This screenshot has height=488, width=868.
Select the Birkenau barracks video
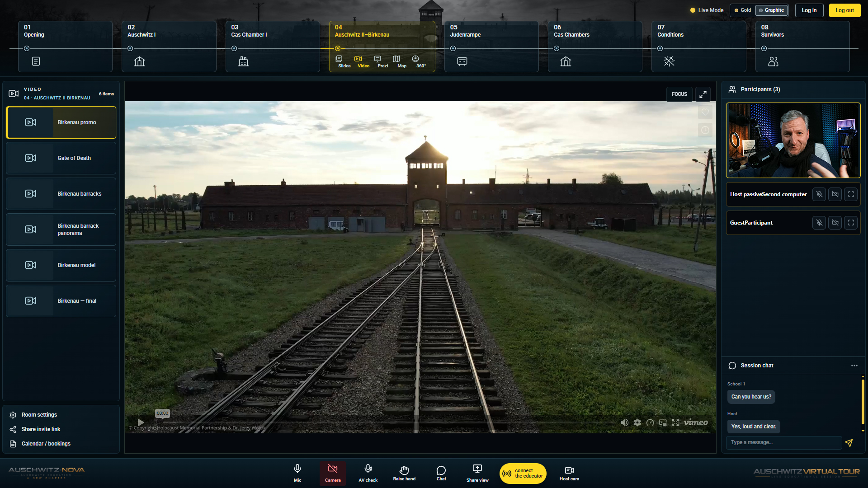click(x=61, y=194)
